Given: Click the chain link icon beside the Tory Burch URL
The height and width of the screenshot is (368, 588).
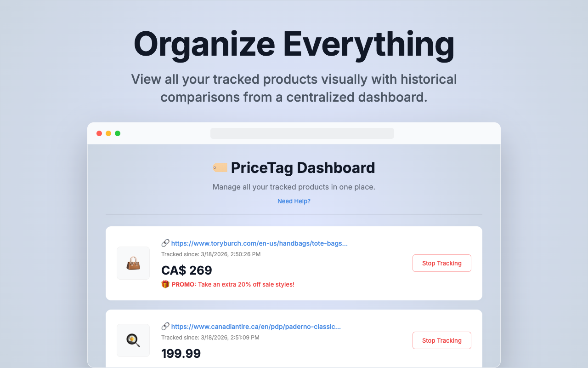Looking at the screenshot, I should 165,243.
